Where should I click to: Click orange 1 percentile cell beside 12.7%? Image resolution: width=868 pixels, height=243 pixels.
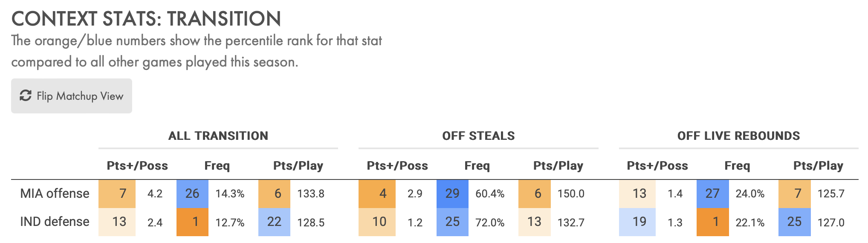tap(192, 222)
